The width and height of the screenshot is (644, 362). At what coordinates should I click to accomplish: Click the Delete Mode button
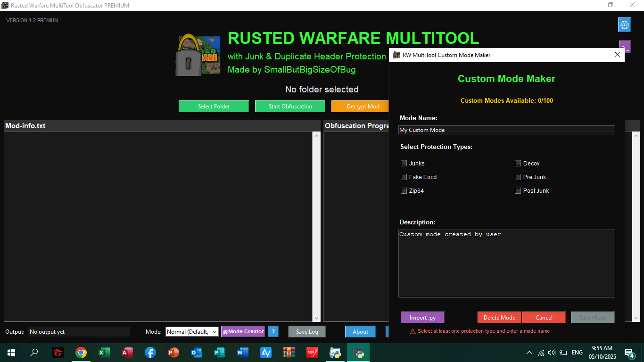(499, 318)
